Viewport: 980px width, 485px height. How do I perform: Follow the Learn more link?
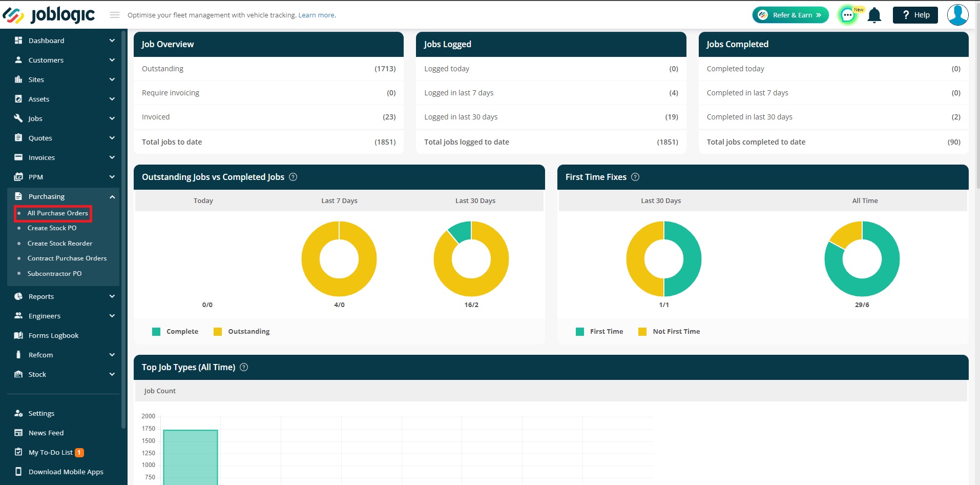(317, 15)
